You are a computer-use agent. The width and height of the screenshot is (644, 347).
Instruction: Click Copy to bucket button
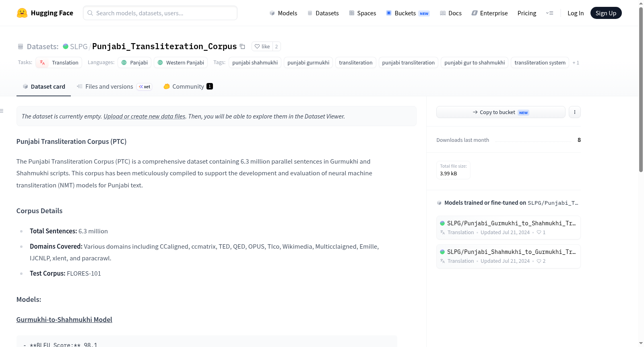[501, 112]
